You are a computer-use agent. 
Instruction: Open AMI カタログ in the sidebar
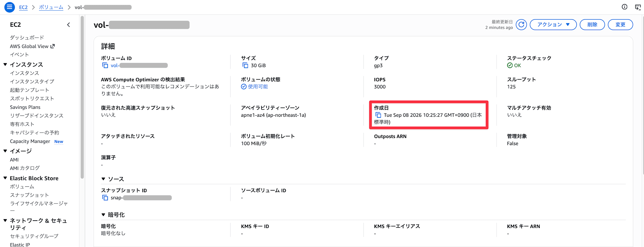[x=25, y=168]
